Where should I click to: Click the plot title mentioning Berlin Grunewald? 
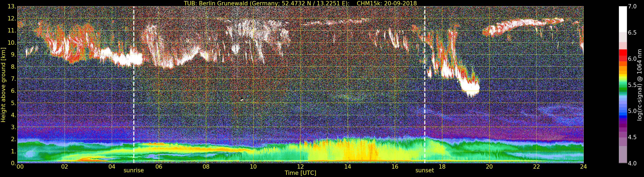coord(300,3)
